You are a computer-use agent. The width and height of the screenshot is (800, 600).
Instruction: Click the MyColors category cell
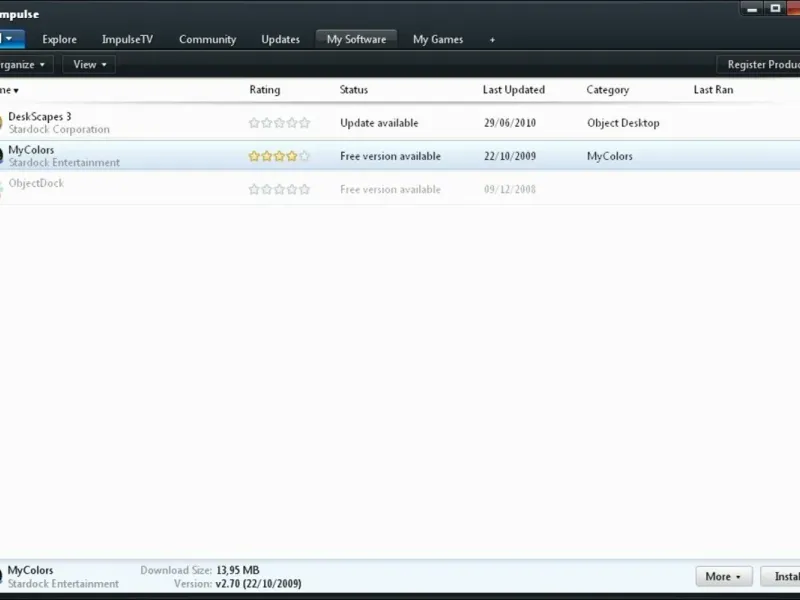[x=610, y=156]
